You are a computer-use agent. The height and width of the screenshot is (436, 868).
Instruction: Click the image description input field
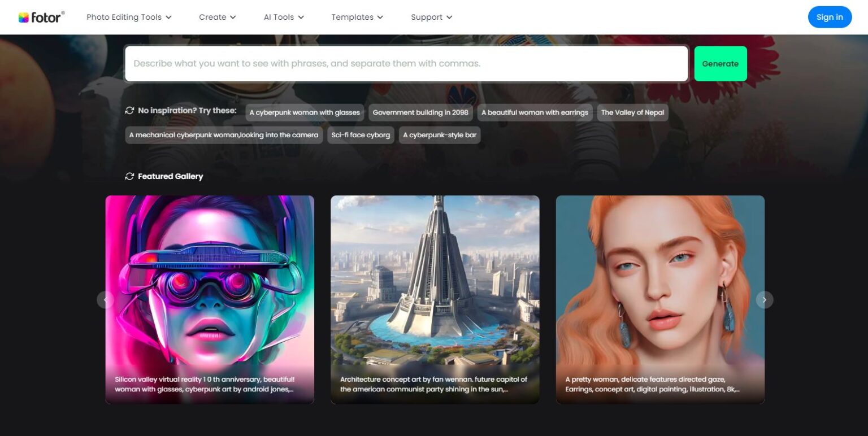click(406, 63)
